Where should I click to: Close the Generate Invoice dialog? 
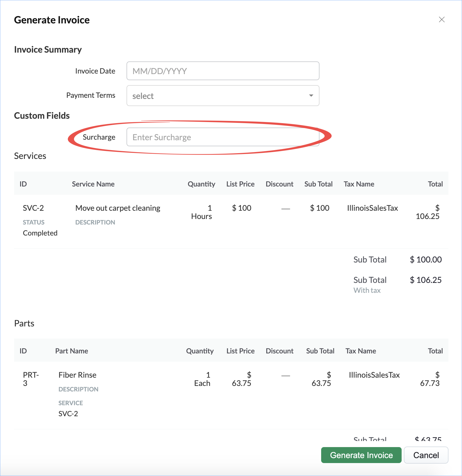[442, 20]
